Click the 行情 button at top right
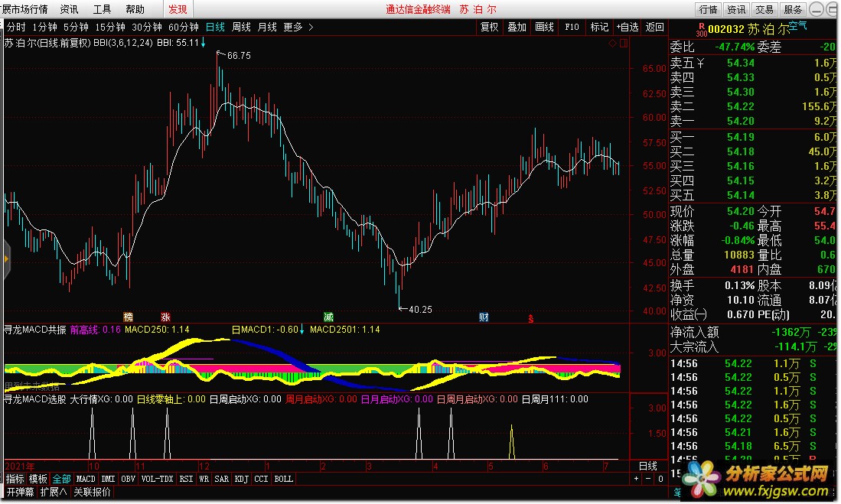 [708, 9]
